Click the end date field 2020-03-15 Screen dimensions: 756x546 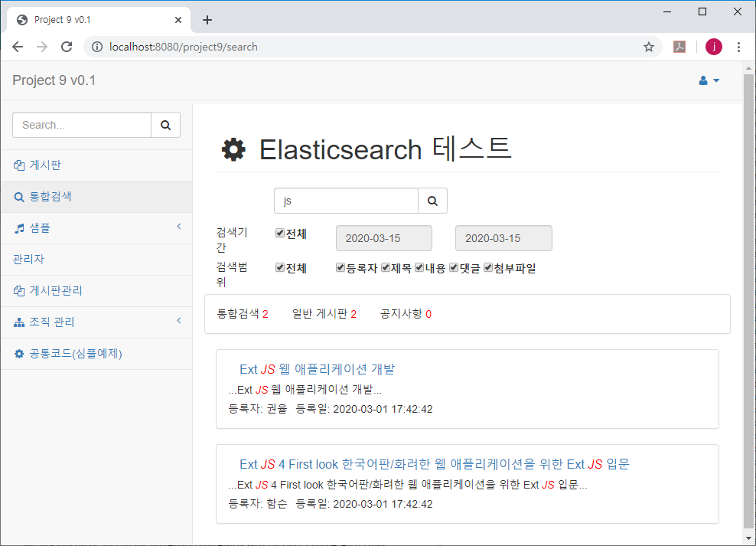click(503, 238)
